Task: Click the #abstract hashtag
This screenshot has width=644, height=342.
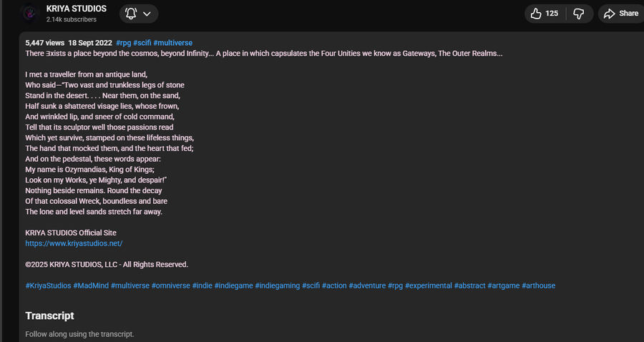Action: [469, 285]
